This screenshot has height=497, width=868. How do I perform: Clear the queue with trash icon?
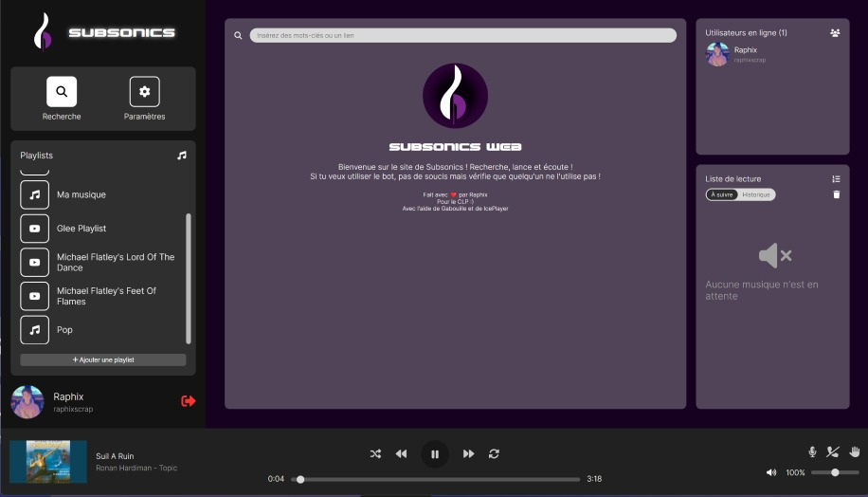tap(836, 194)
